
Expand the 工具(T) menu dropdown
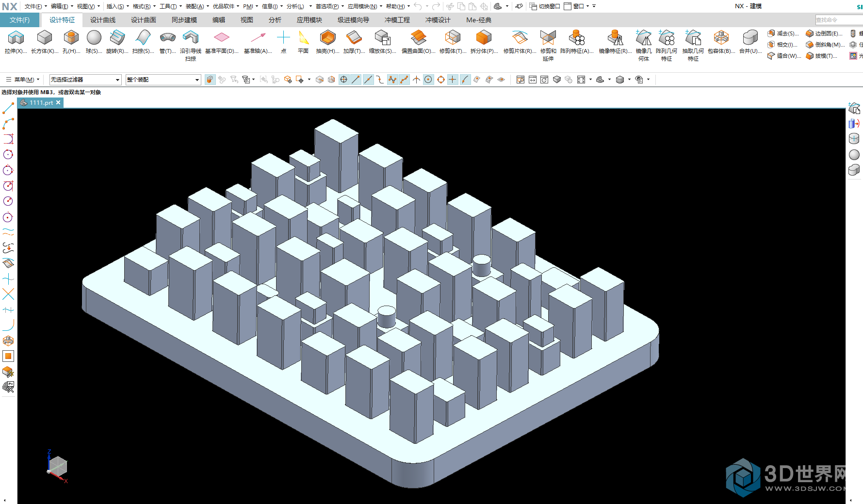click(x=171, y=6)
